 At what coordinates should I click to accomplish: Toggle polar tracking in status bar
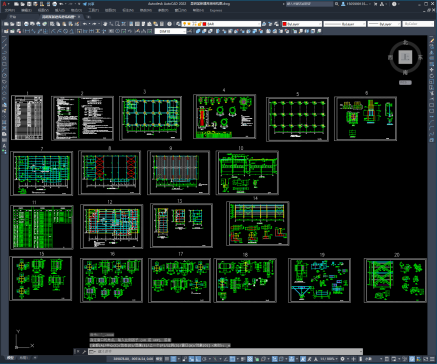[204, 359]
